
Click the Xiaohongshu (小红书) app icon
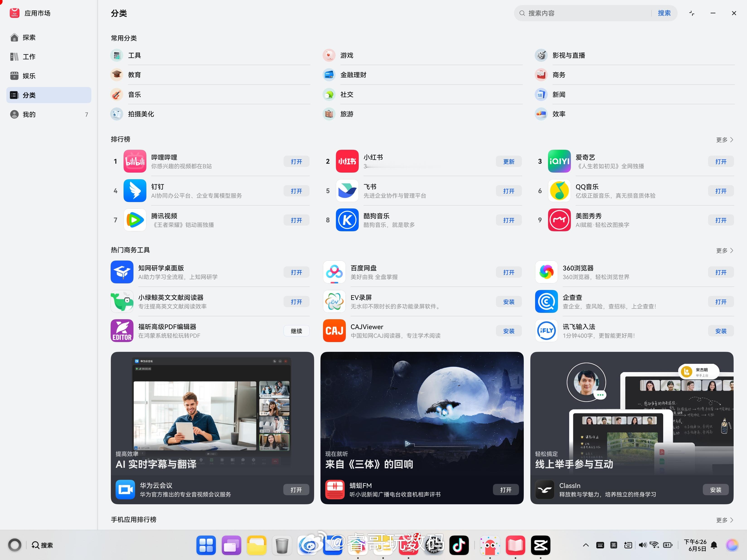point(347,161)
